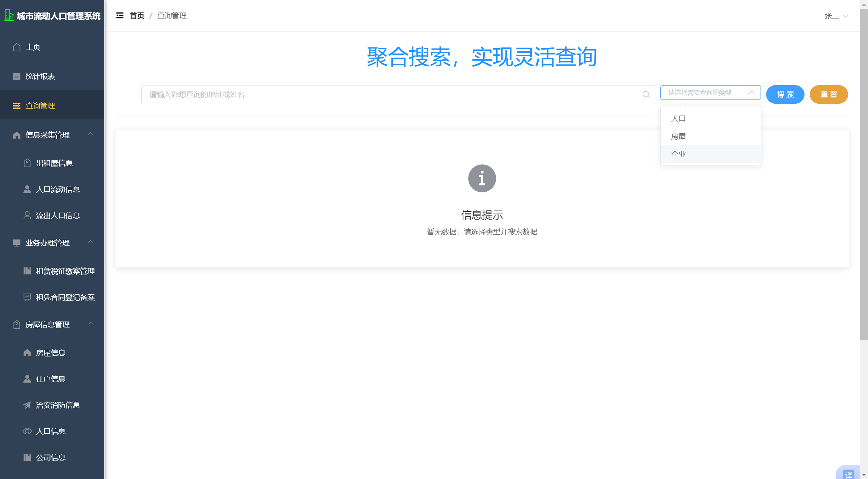
Task: Open the 统计报表 menu item
Action: click(52, 76)
